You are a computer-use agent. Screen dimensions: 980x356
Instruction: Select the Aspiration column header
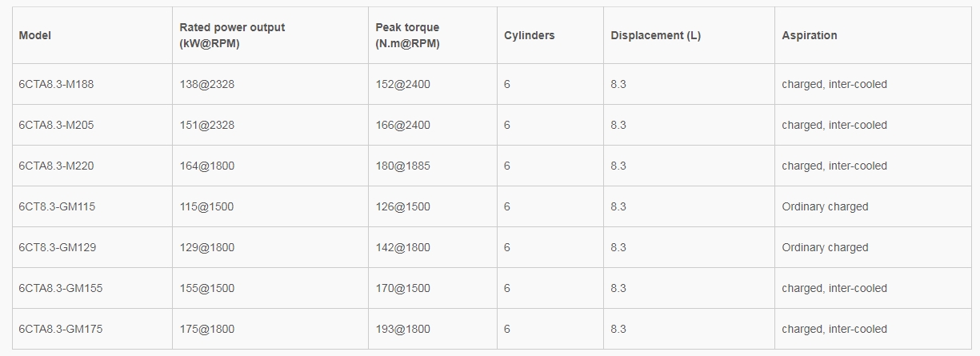[x=810, y=35]
